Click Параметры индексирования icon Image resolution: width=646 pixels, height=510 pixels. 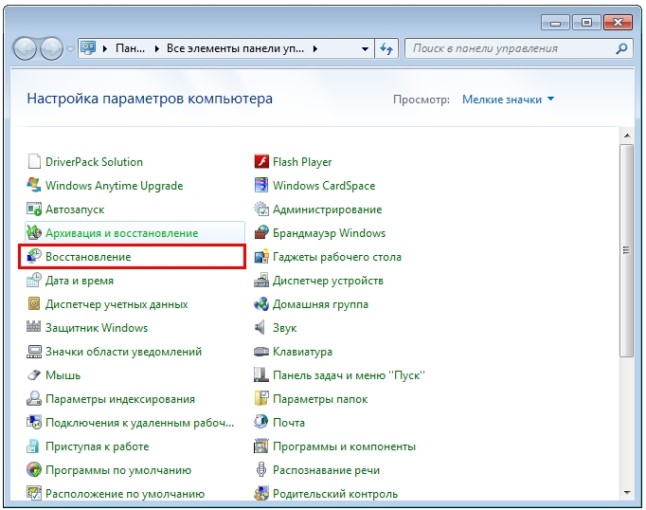(34, 399)
